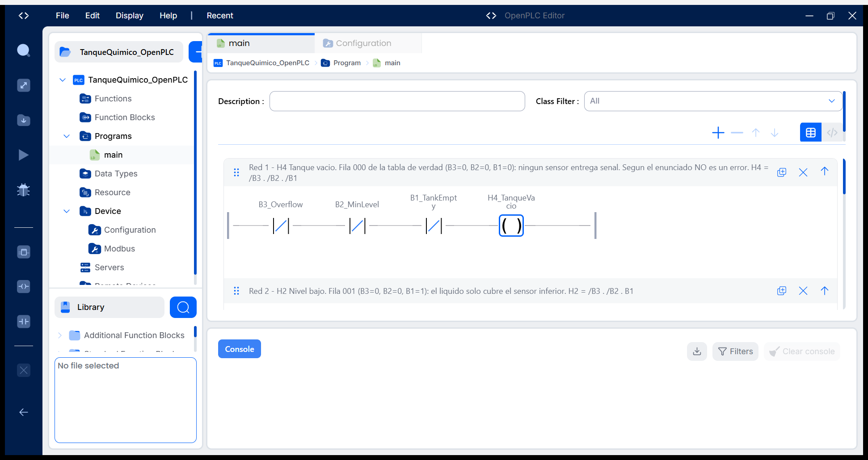Click the search icon in the left sidebar
This screenshot has height=460, width=868.
[x=24, y=50]
